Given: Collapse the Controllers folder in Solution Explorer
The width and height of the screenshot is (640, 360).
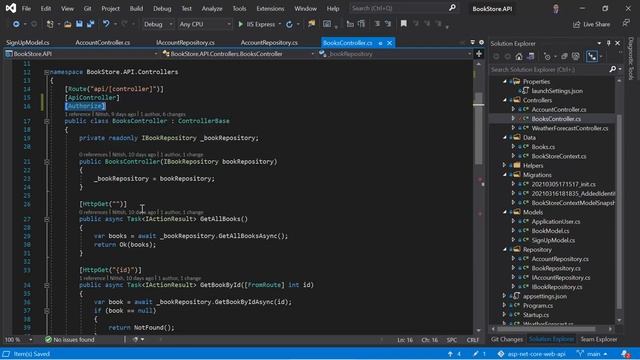Looking at the screenshot, I should click(x=505, y=100).
